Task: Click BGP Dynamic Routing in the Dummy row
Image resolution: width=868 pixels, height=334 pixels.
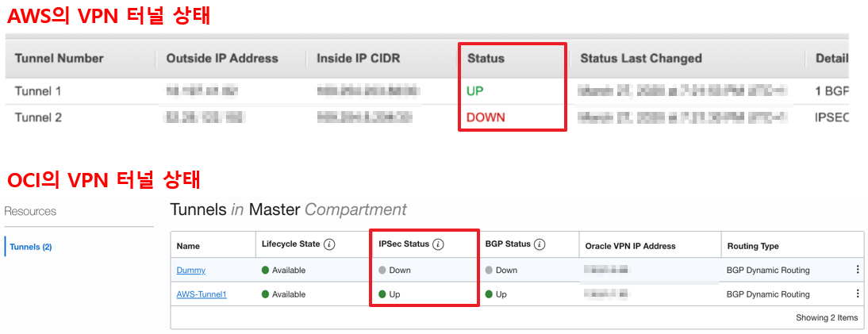Action: 768,271
